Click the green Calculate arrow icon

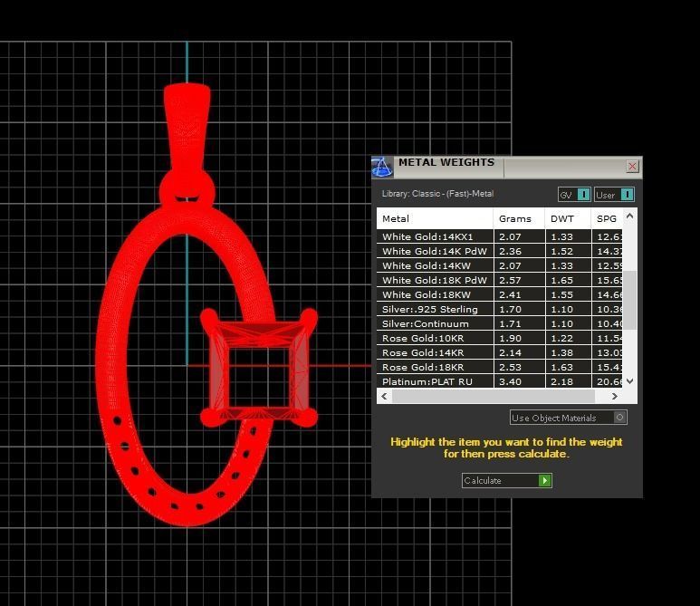pyautogui.click(x=544, y=480)
